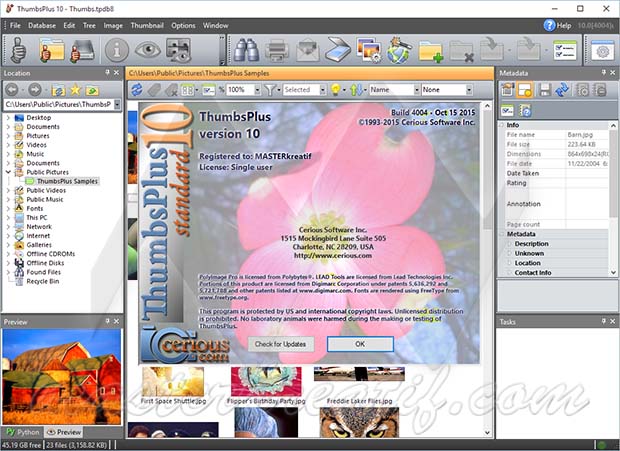This screenshot has width=620, height=451.
Task: Click the thumbnail area vertical scrollbar
Action: click(x=488, y=269)
